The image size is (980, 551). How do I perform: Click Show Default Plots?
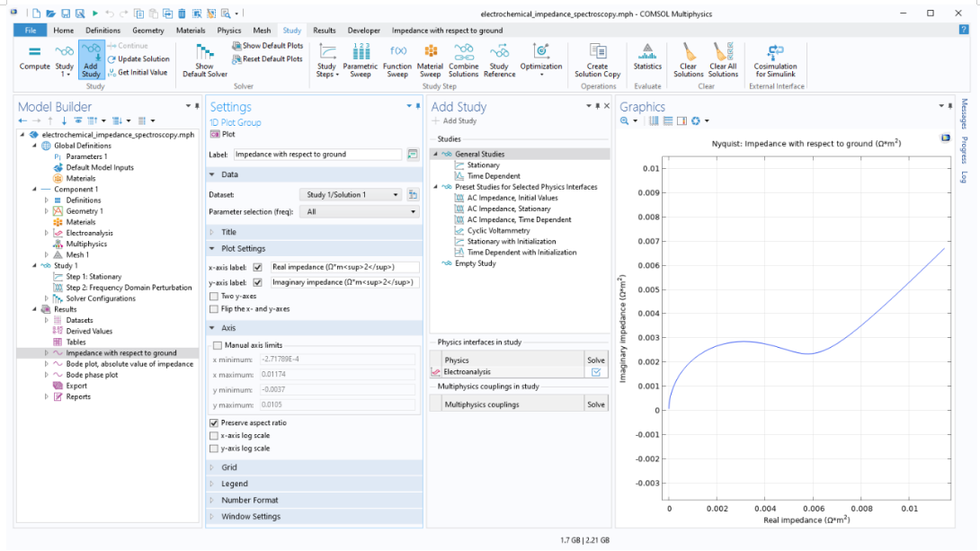(x=268, y=46)
